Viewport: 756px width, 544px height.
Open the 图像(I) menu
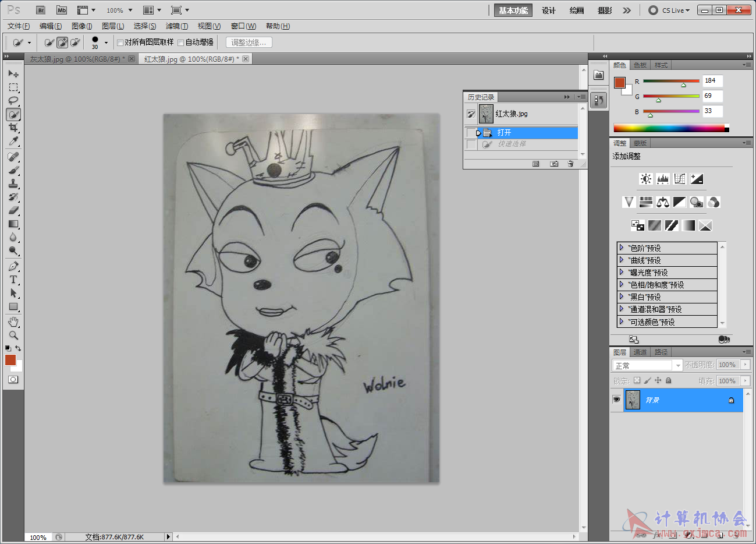[81, 26]
